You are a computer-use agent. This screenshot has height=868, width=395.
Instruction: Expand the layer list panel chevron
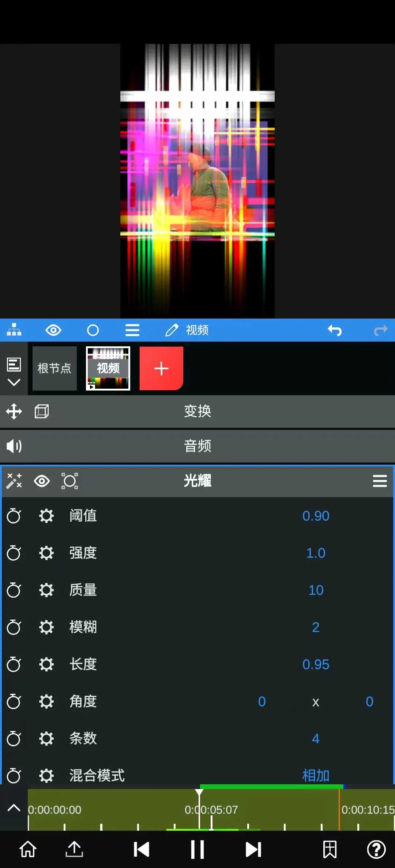[x=14, y=382]
